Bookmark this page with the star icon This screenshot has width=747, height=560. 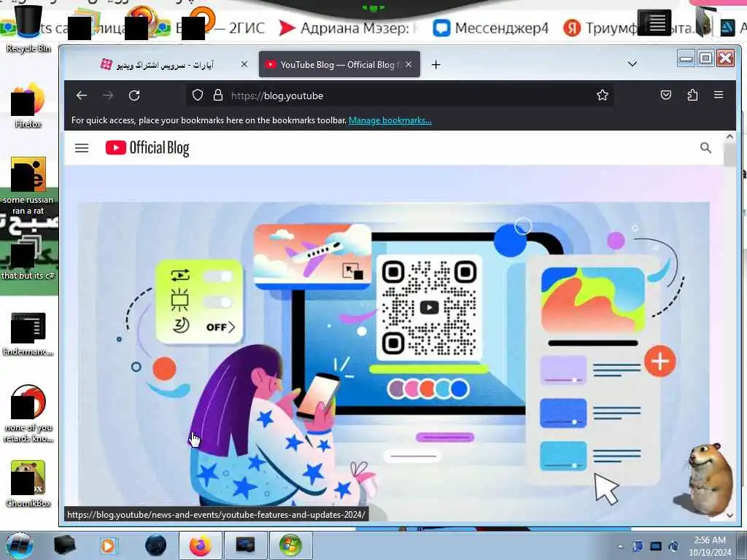pos(602,96)
